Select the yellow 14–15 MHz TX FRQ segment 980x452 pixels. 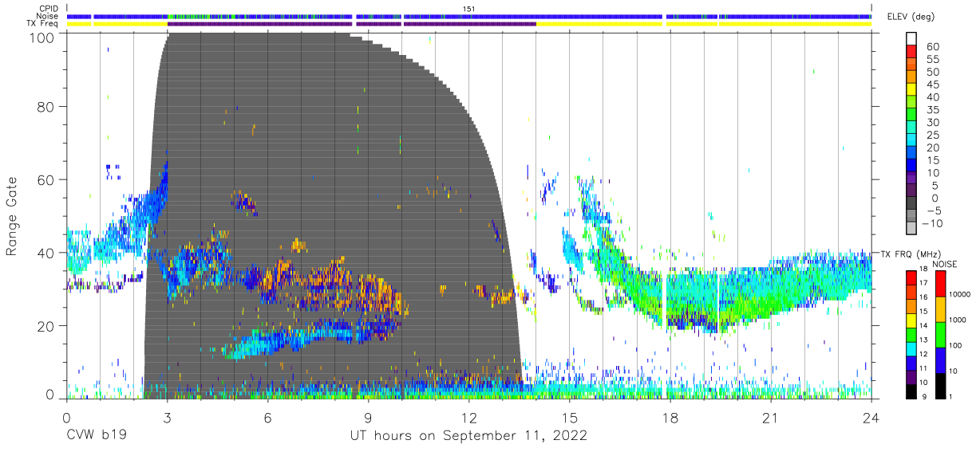click(x=911, y=320)
